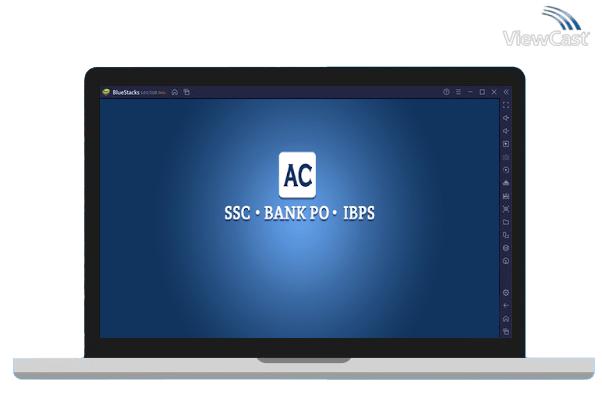Image resolution: width=602 pixels, height=414 pixels.
Task: Click the AC app logo
Action: [297, 175]
